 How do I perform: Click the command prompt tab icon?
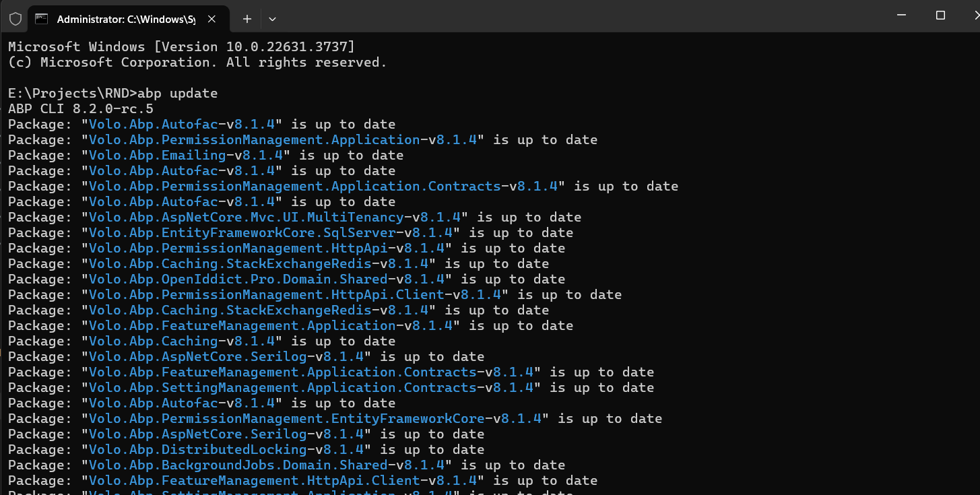[x=42, y=19]
